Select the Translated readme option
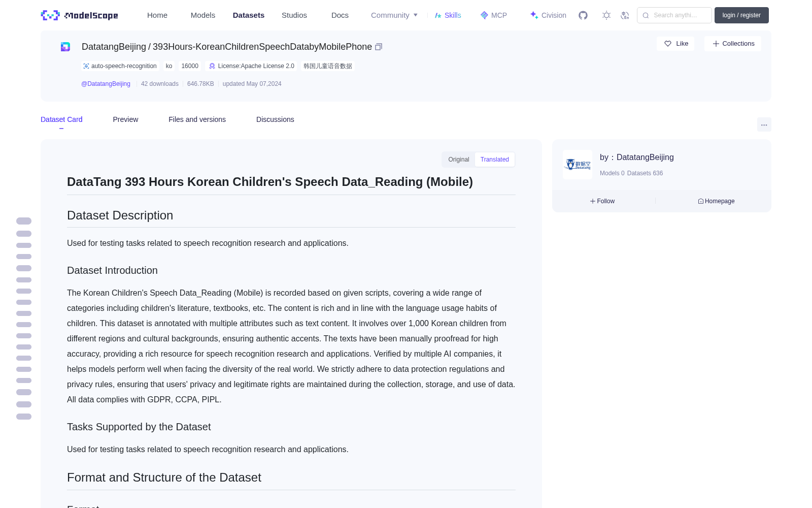Screen dimensions: 812x508 (495, 160)
